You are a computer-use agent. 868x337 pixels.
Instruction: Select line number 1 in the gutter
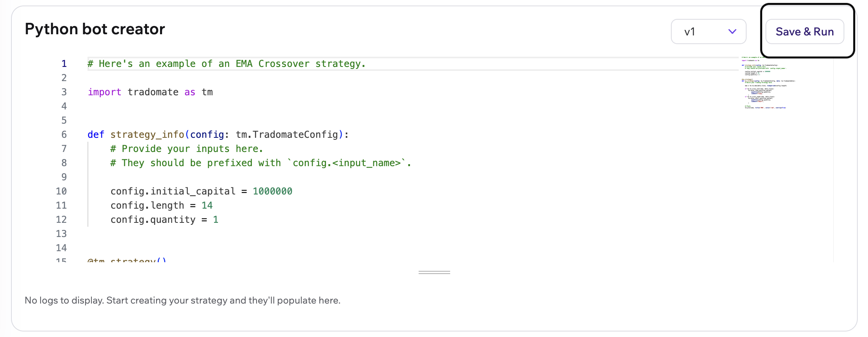pos(64,64)
